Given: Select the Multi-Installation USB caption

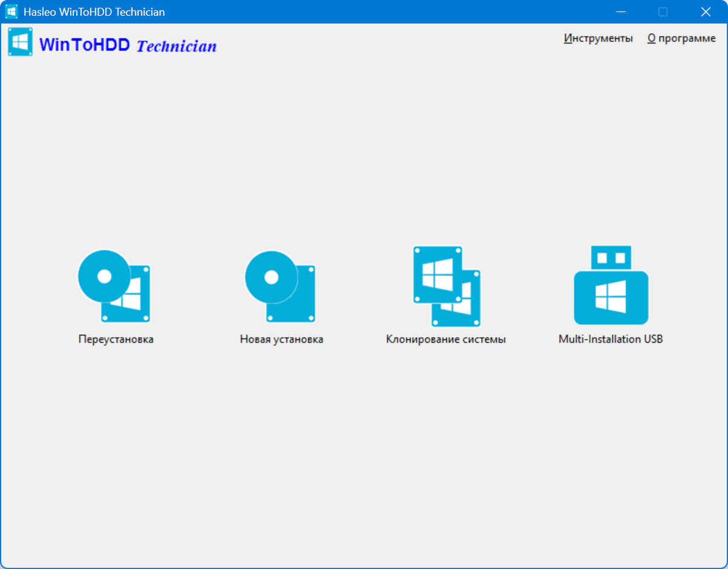Looking at the screenshot, I should [x=611, y=339].
